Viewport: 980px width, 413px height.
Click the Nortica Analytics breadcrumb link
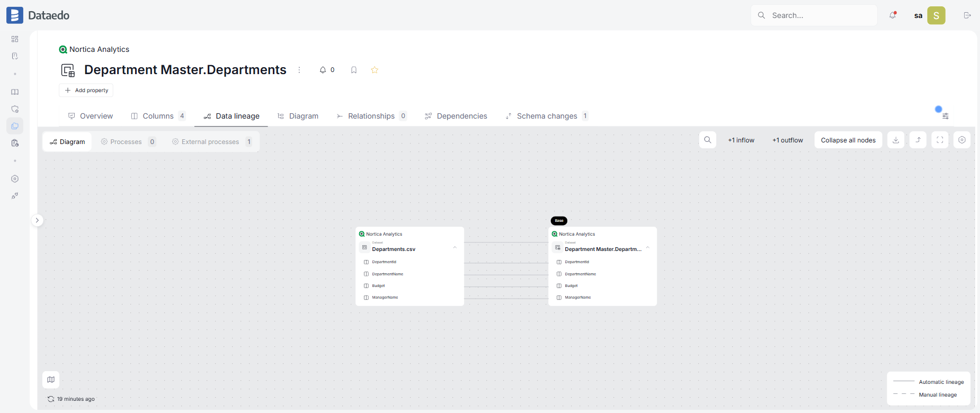[99, 49]
